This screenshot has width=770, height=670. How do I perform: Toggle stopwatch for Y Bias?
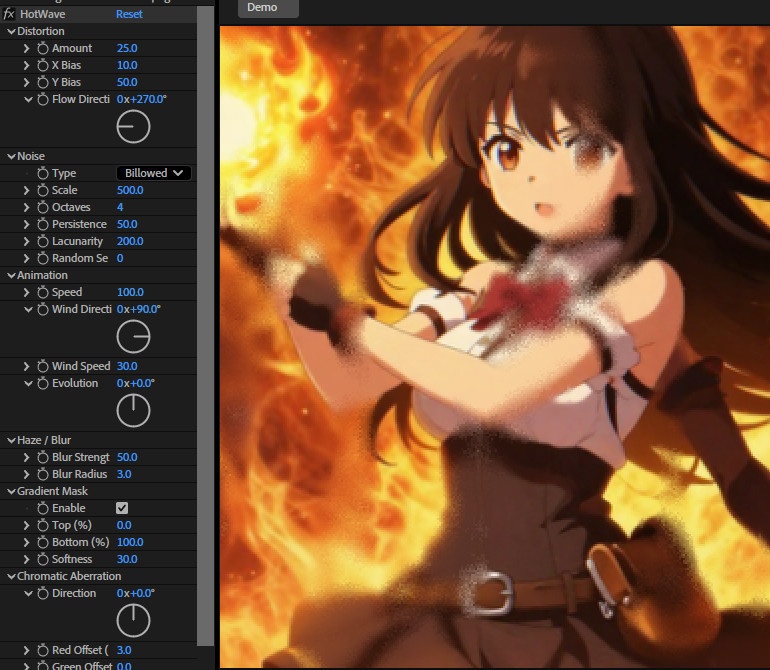[x=43, y=82]
